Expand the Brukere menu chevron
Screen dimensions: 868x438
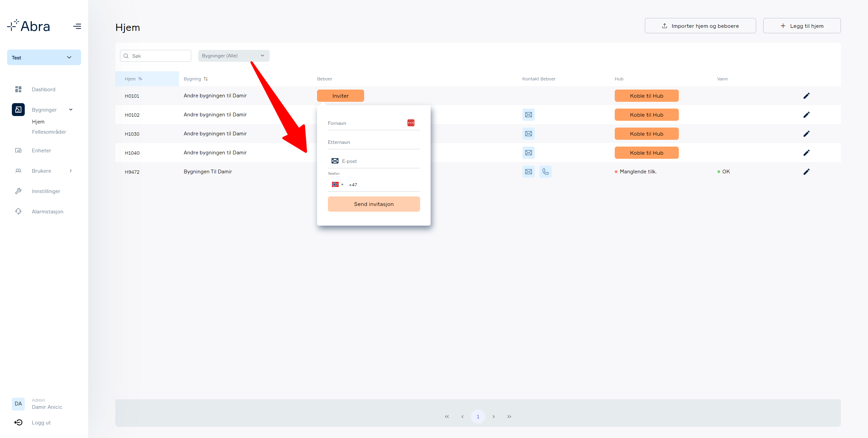click(71, 171)
